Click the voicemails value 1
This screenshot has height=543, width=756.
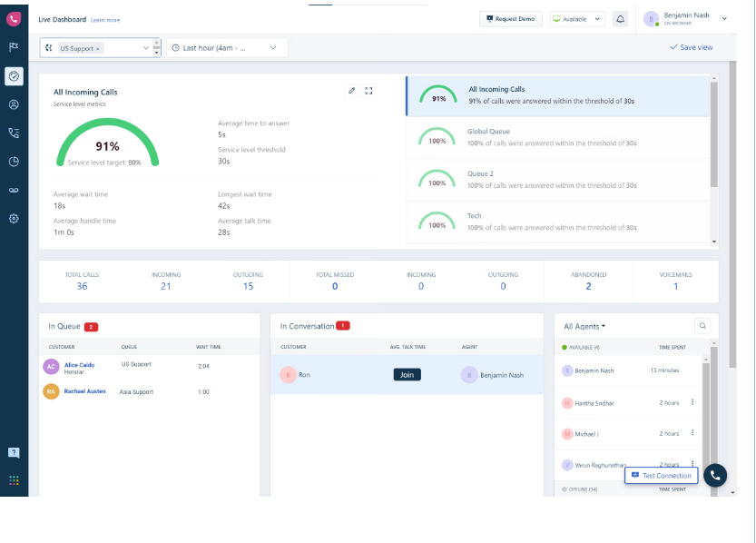[x=675, y=286]
